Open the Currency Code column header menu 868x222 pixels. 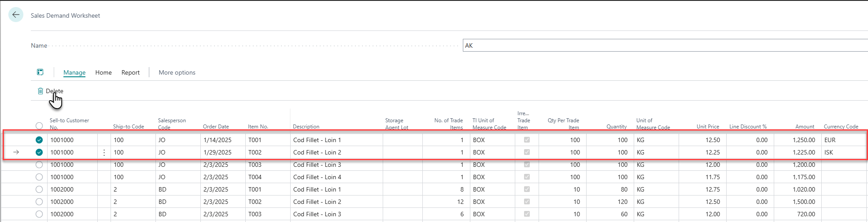tap(841, 127)
